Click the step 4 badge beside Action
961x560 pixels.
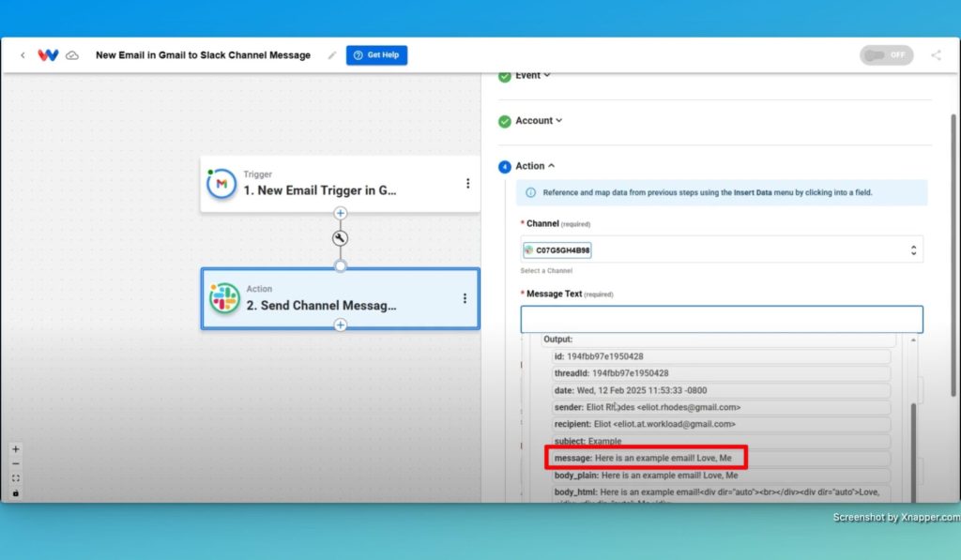tap(504, 167)
